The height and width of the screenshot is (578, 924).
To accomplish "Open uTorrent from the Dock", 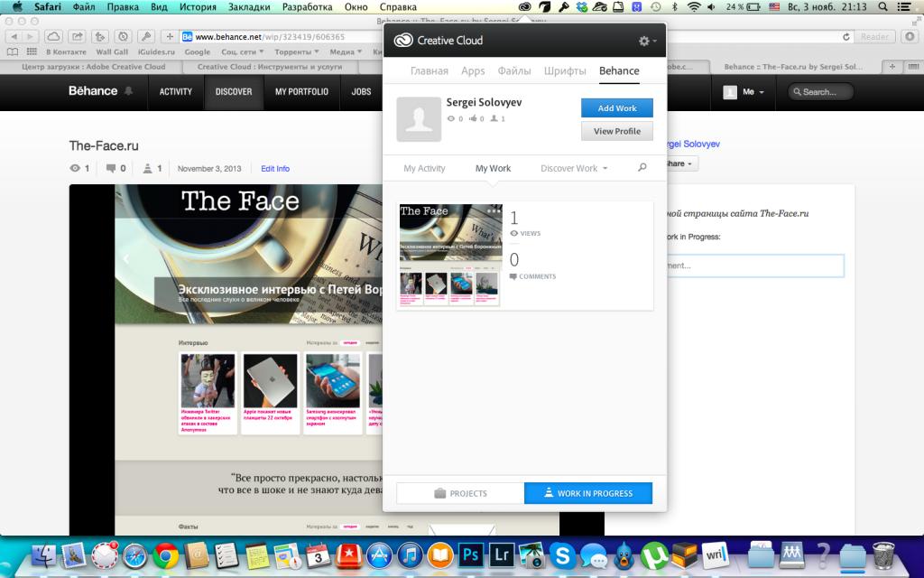I will coord(655,555).
